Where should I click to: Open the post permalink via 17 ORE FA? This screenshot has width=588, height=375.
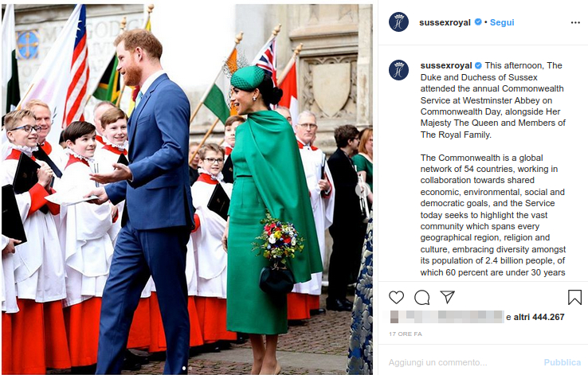(x=406, y=334)
